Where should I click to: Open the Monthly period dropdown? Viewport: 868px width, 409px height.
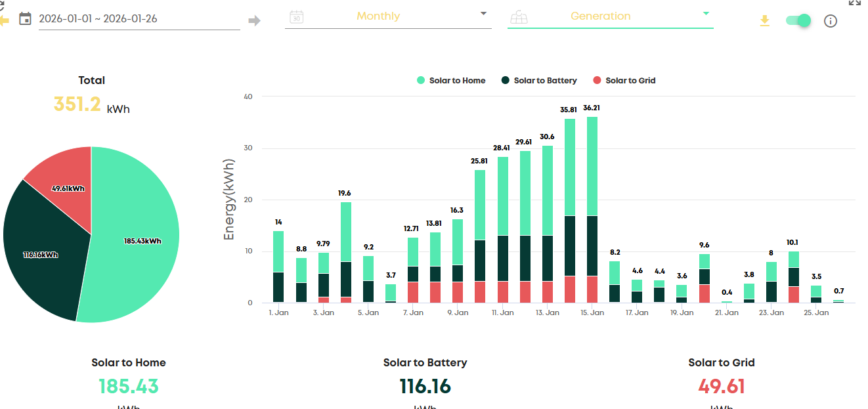coord(387,16)
